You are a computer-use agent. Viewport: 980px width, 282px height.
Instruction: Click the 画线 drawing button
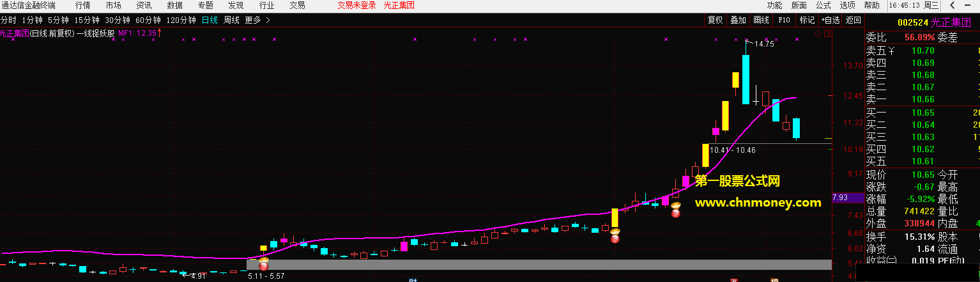pos(761,20)
